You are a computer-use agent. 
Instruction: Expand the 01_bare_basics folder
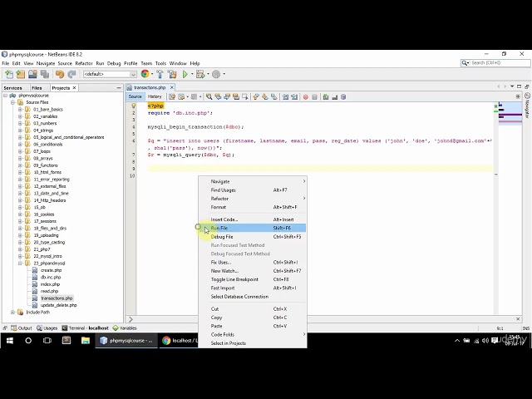20,109
